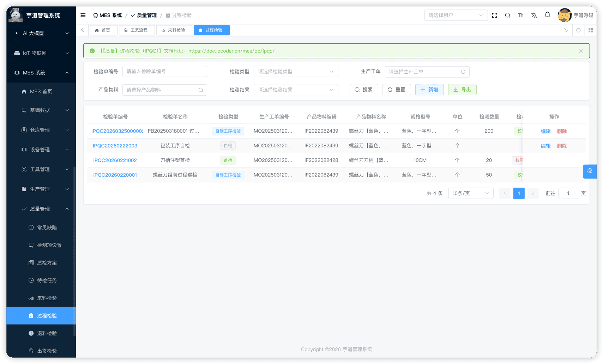Open the notification bell
Screen dimensions: 603x364
point(547,15)
